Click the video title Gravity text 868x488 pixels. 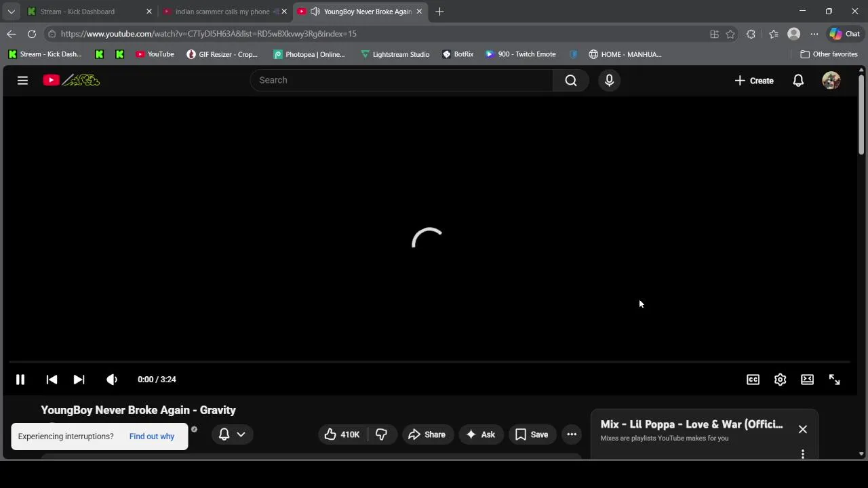tap(138, 410)
